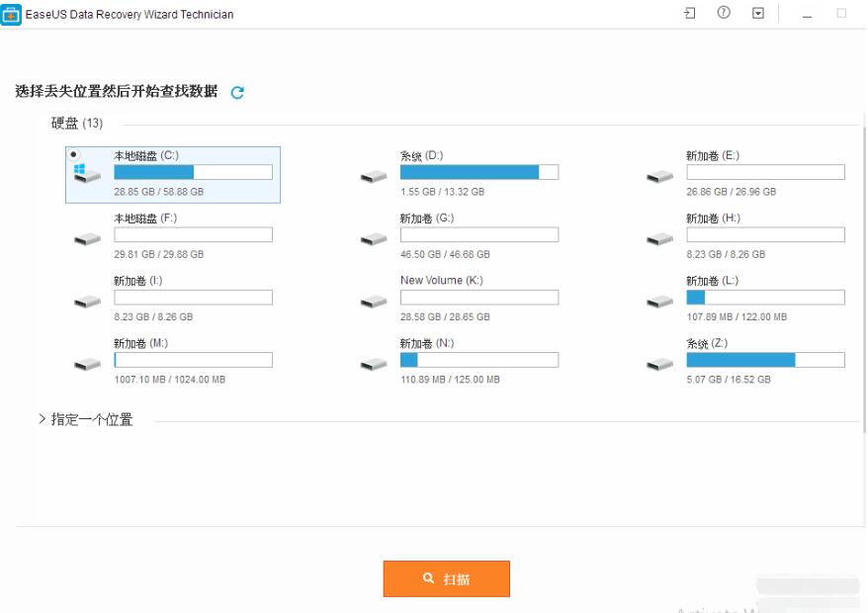The image size is (868, 613).
Task: Open the login/import icon in title bar
Action: click(x=690, y=13)
